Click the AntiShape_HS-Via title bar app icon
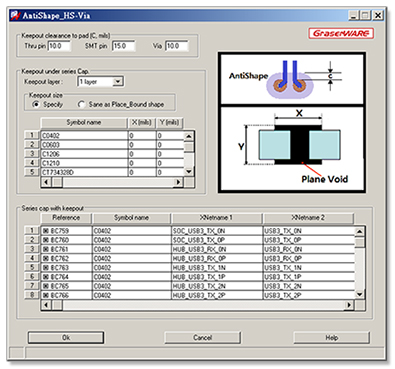 tap(15, 16)
